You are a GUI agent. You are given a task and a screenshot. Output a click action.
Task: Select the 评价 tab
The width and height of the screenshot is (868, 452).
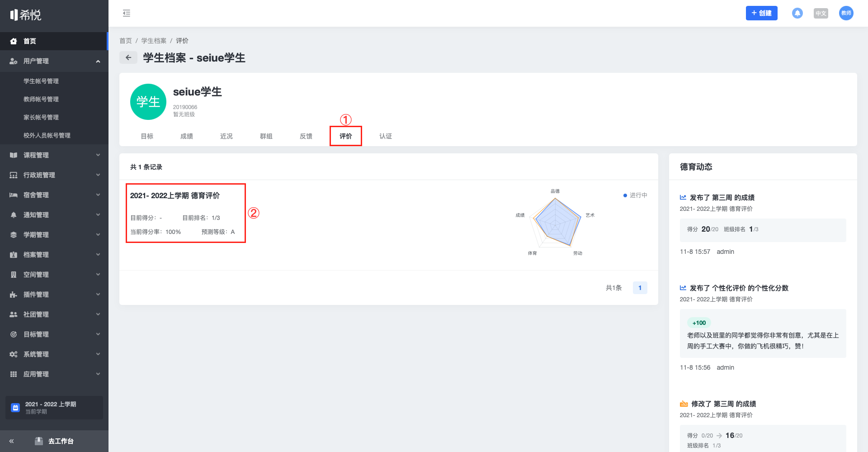pyautogui.click(x=346, y=136)
